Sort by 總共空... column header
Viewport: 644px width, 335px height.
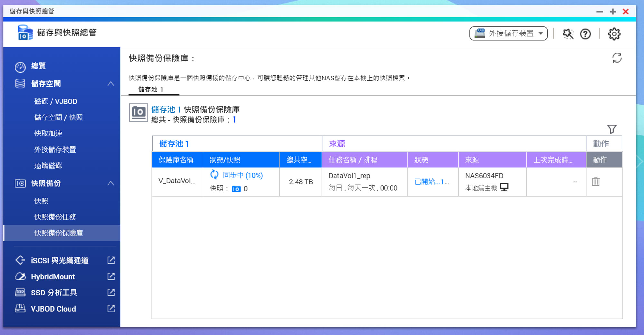pyautogui.click(x=301, y=160)
